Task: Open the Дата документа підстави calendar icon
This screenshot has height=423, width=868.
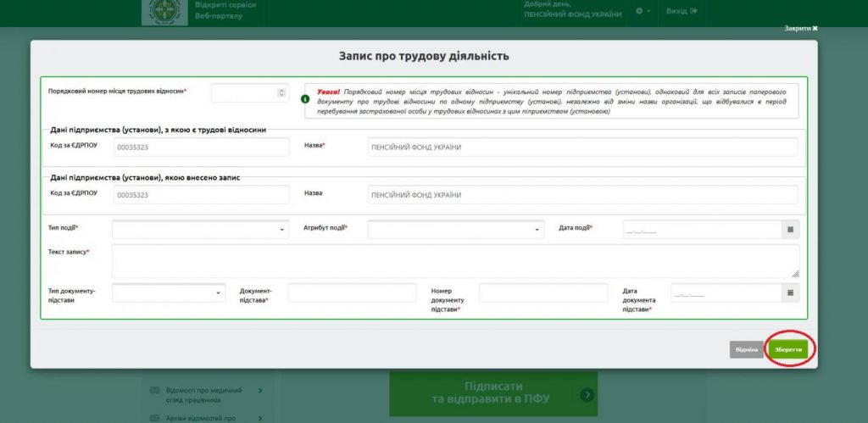Action: coord(789,292)
